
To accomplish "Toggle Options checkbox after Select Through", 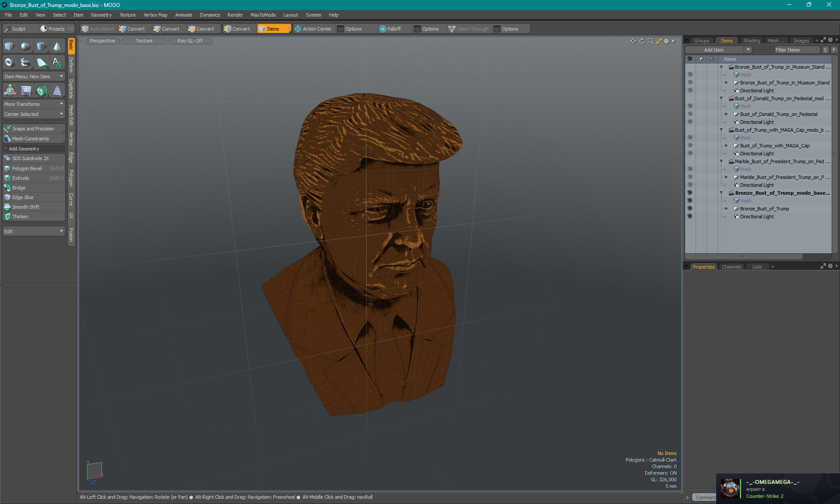I will [497, 29].
